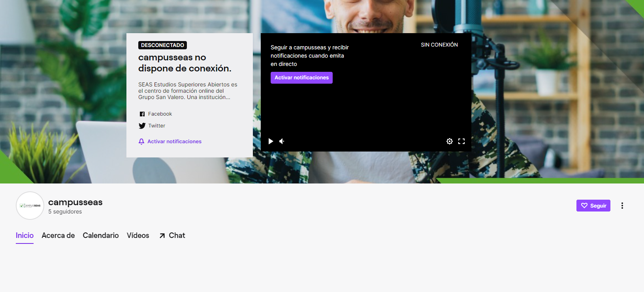Image resolution: width=644 pixels, height=292 pixels.
Task: Switch to Acerca de tab
Action: pos(58,236)
